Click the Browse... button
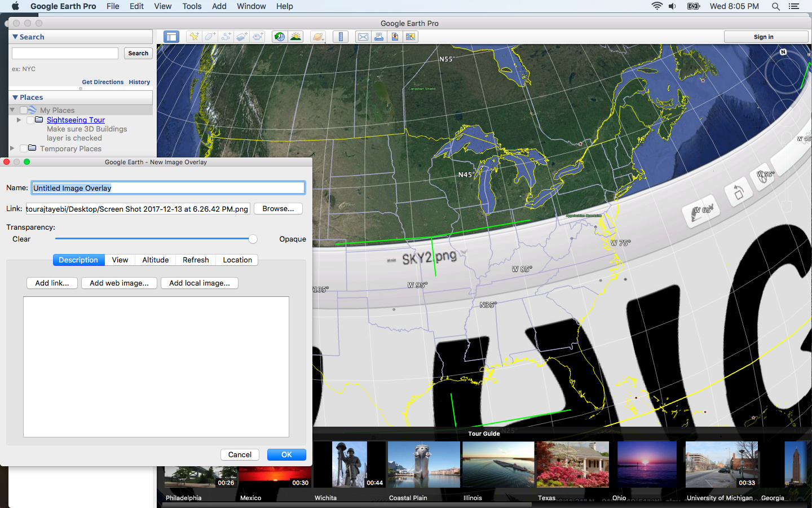The image size is (812, 508). point(278,208)
